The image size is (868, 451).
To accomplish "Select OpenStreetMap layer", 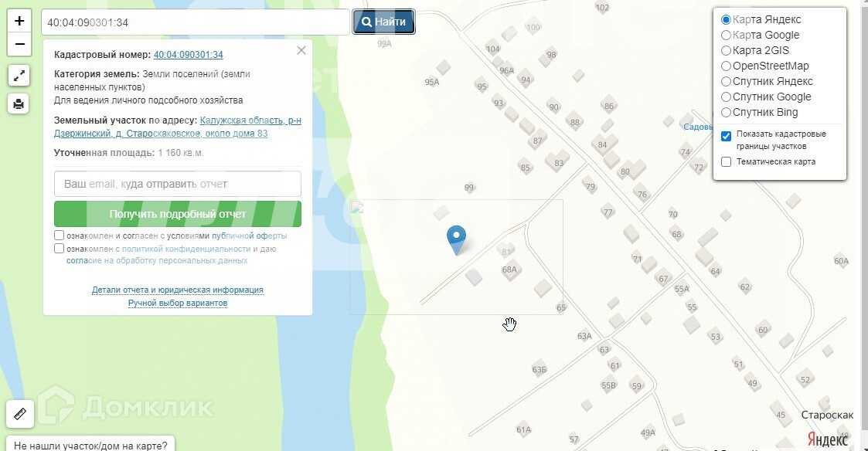I will [726, 66].
